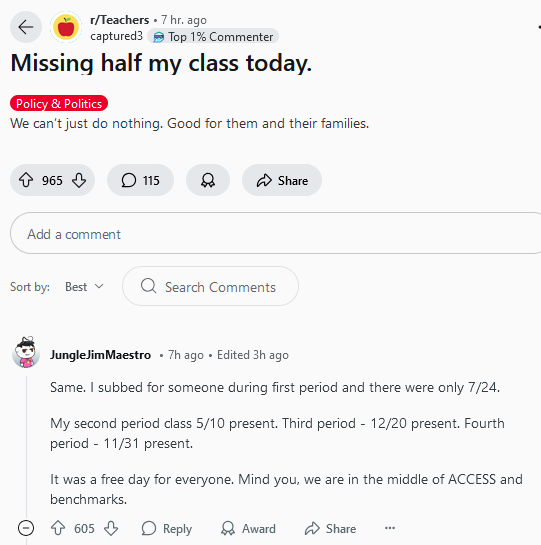This screenshot has height=545, width=541.
Task: Award JungleJimMaestro's comment
Action: [248, 528]
